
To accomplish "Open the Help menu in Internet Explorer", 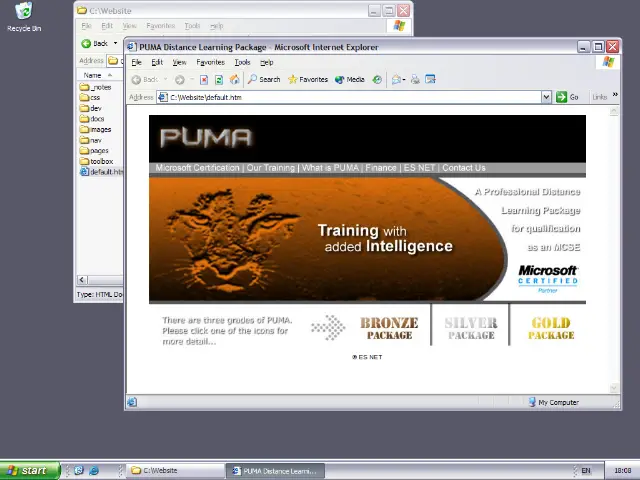I will pos(267,62).
